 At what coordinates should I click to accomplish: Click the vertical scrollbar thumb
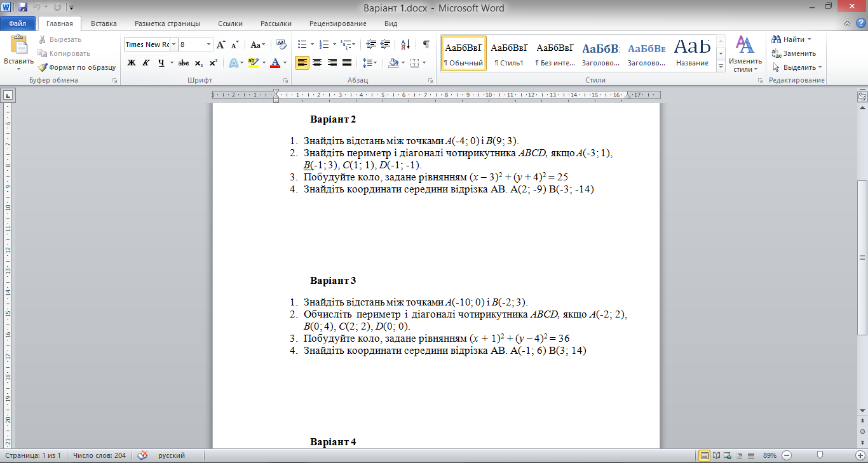point(862,257)
